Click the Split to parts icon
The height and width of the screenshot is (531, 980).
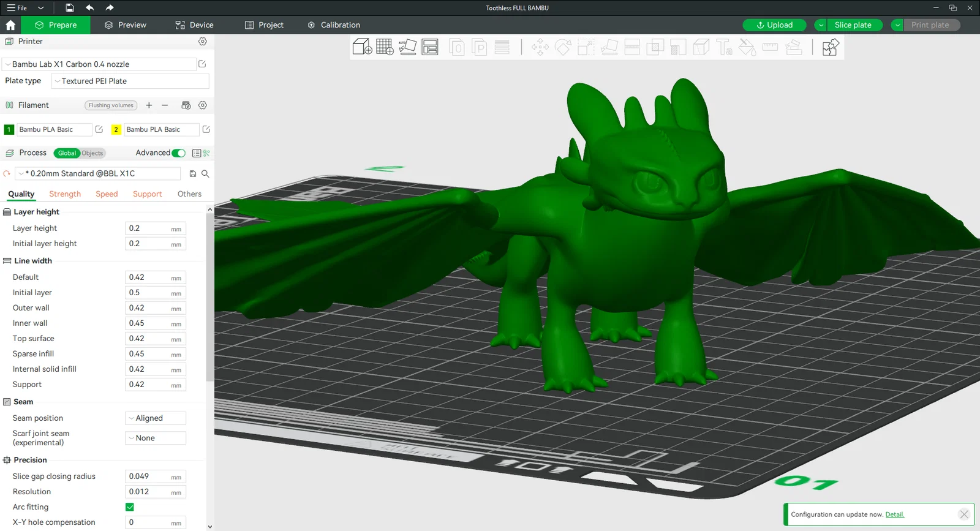click(x=480, y=47)
